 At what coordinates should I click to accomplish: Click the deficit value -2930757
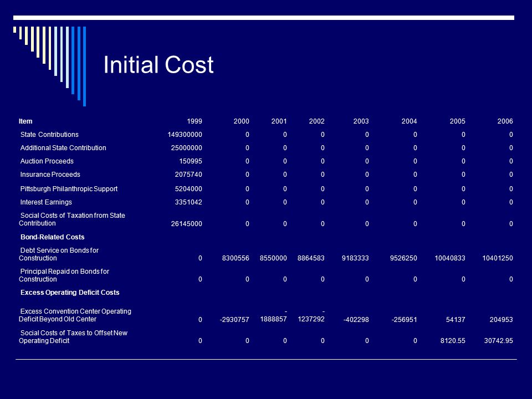pos(234,320)
